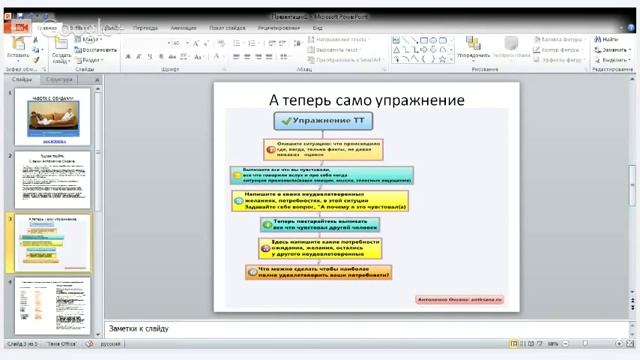Click the Help question mark icon

coord(631,28)
